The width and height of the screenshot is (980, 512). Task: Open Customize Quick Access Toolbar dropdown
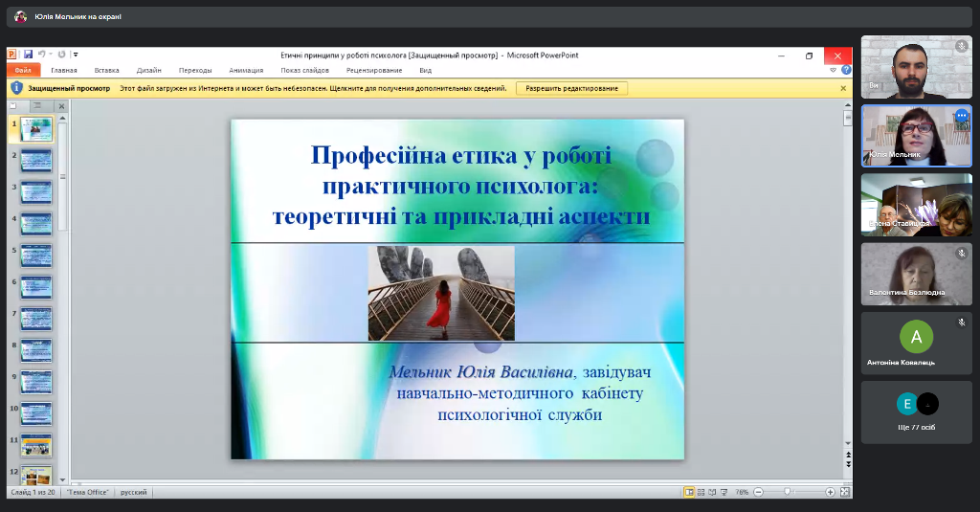(x=76, y=55)
